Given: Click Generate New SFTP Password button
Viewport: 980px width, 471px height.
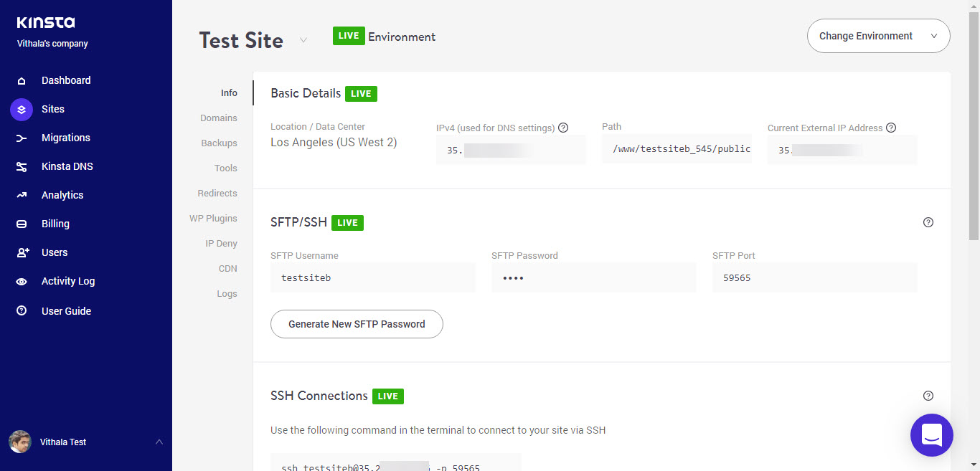Looking at the screenshot, I should 357,324.
